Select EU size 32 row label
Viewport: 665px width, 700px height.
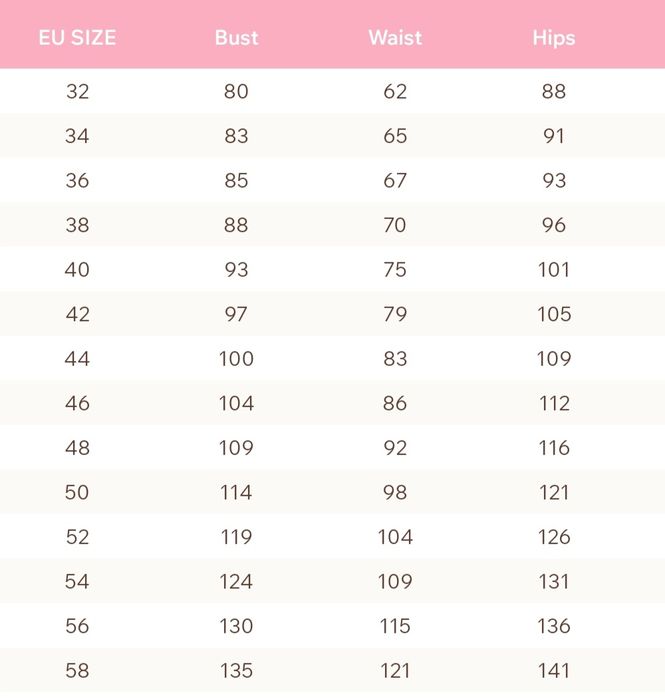pos(77,92)
